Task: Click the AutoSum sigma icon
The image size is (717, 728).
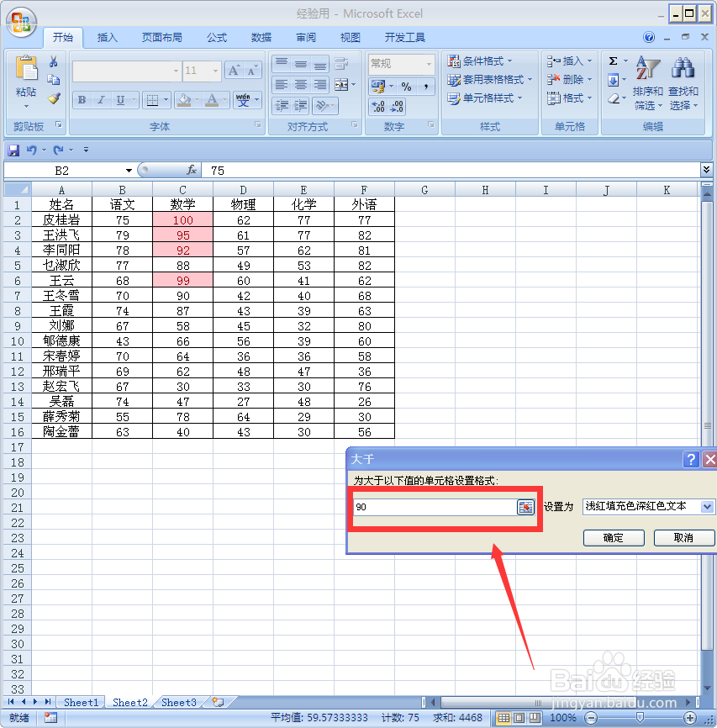Action: [613, 61]
